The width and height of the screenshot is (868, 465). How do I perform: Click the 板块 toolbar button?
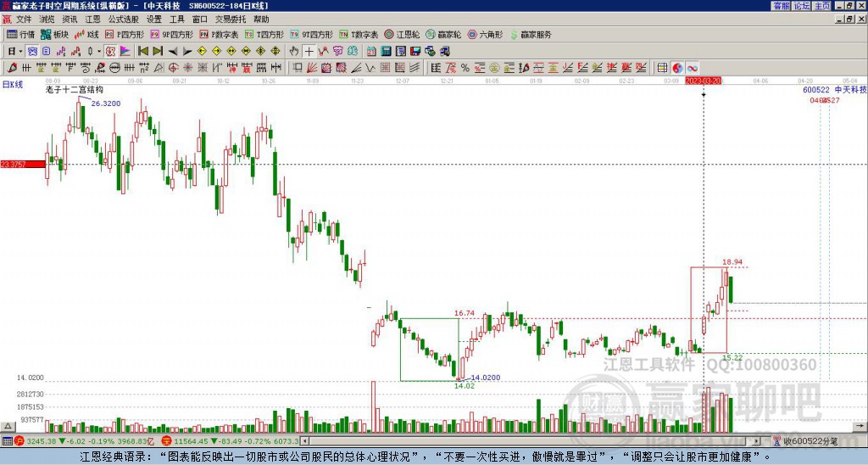[x=55, y=34]
